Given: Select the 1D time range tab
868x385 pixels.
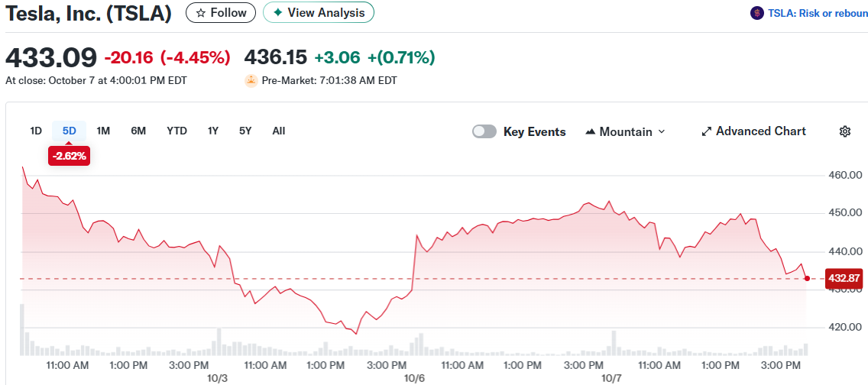Looking at the screenshot, I should (x=36, y=131).
